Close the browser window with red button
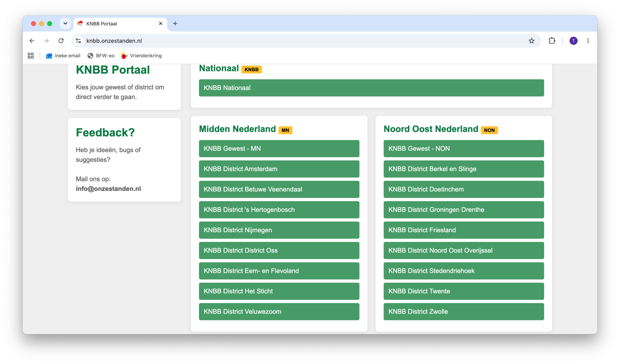 click(x=33, y=24)
